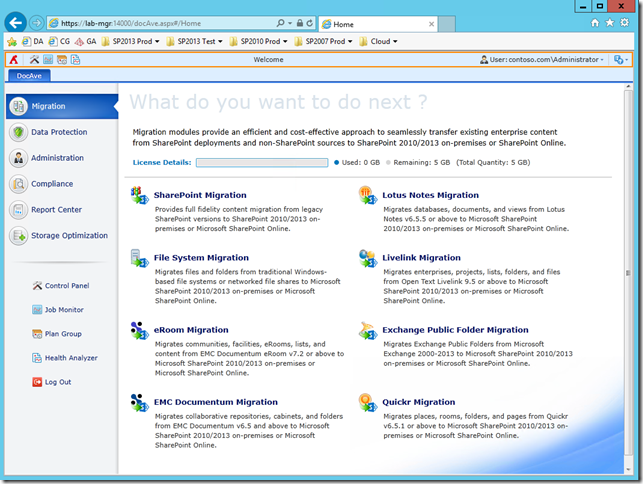Image resolution: width=643 pixels, height=484 pixels.
Task: Select the Home browser tab
Action: tap(378, 24)
